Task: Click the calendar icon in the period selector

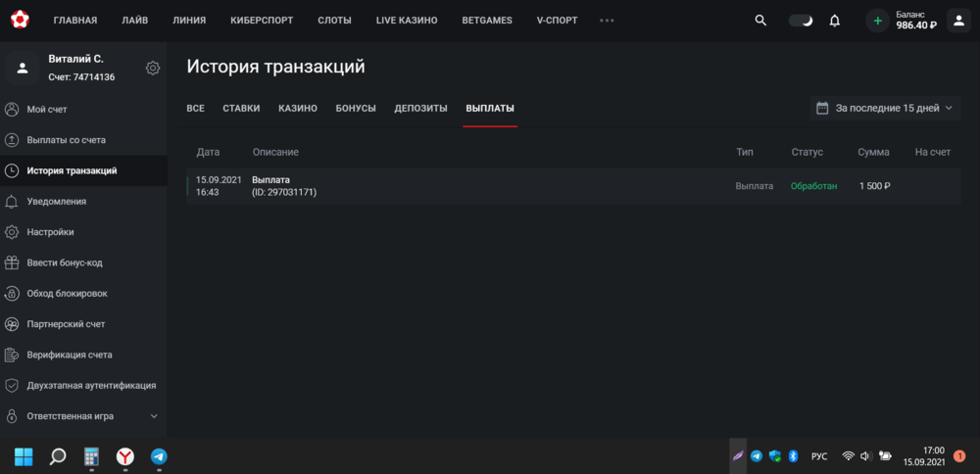Action: click(822, 108)
